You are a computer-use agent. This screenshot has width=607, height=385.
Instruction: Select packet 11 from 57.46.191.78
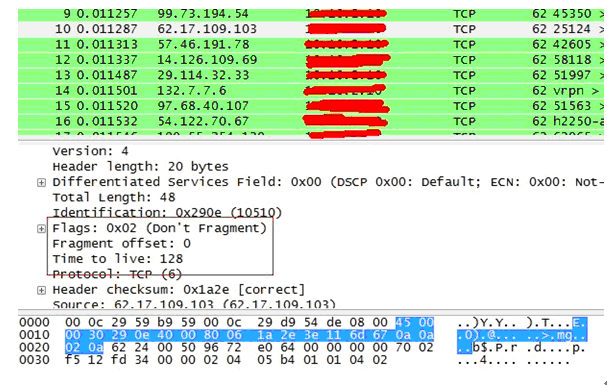click(x=311, y=44)
